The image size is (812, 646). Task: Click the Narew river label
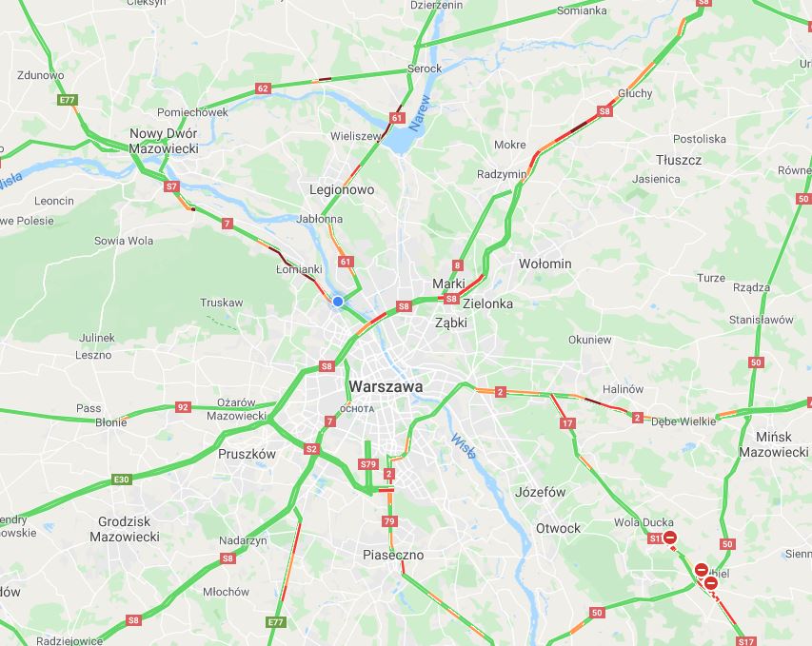[419, 112]
